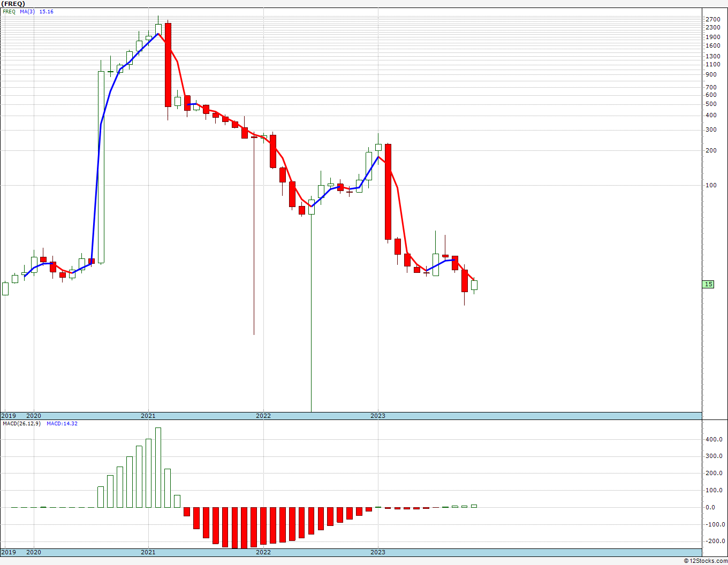Click the tallest green MACD histogram bar
The image size is (728, 565).
(x=158, y=468)
